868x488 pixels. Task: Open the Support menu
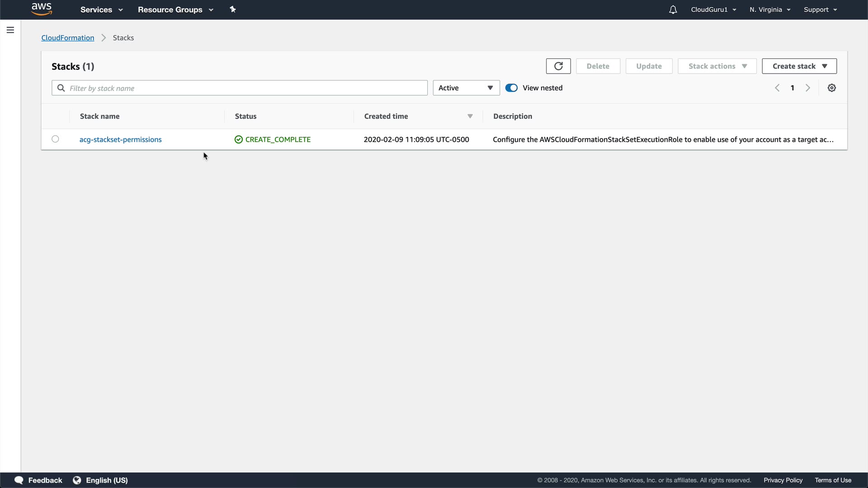point(820,10)
